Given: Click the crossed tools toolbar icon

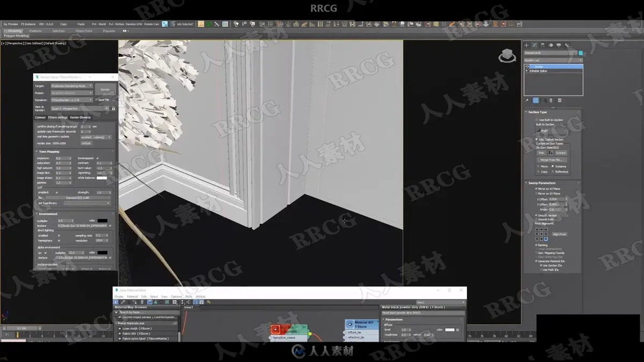Looking at the screenshot, I should click(x=217, y=24).
